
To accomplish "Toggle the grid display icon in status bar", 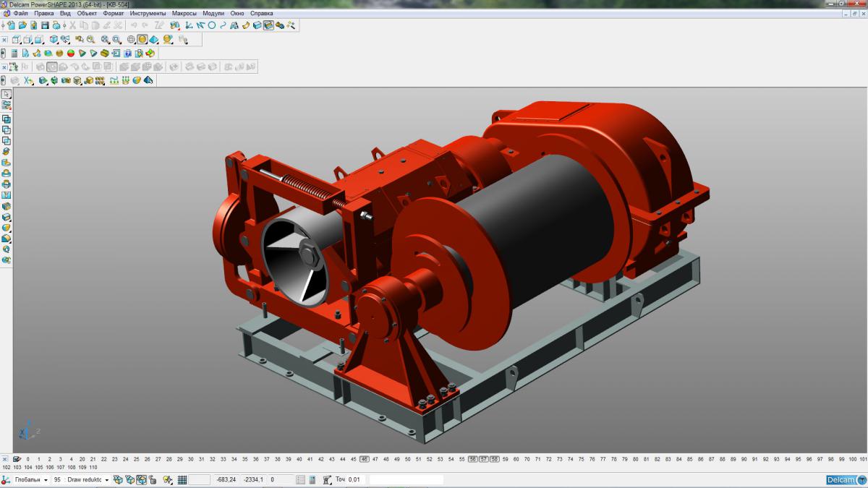I will pyautogui.click(x=182, y=480).
